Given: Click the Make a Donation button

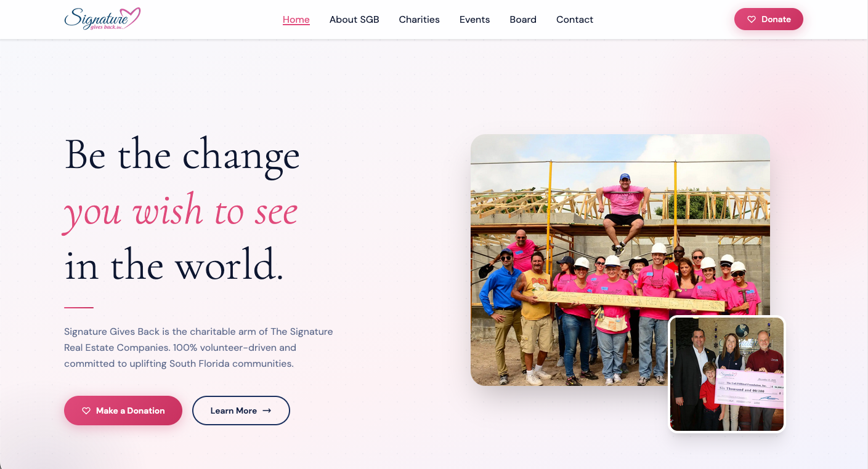Looking at the screenshot, I should pyautogui.click(x=123, y=411).
